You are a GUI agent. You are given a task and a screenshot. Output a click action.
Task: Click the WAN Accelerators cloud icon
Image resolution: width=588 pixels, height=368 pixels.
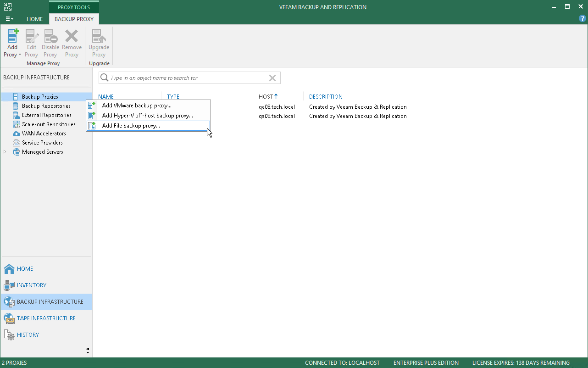point(16,134)
